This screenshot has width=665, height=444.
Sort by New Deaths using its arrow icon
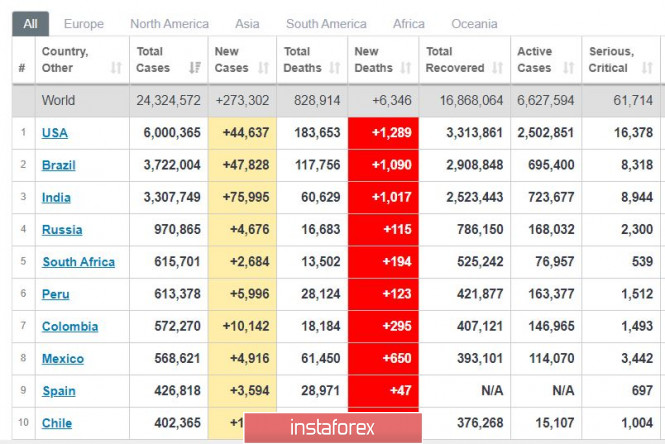coord(406,68)
